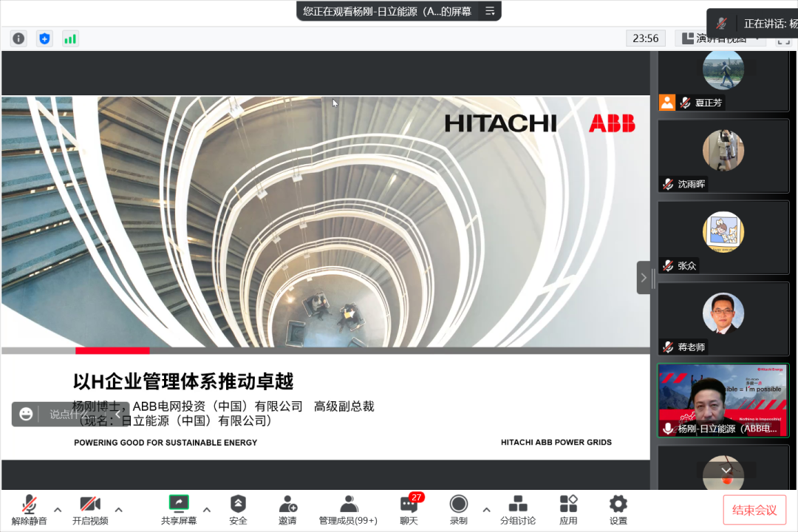Expand share options arrow beside 共享屏幕

(x=207, y=510)
